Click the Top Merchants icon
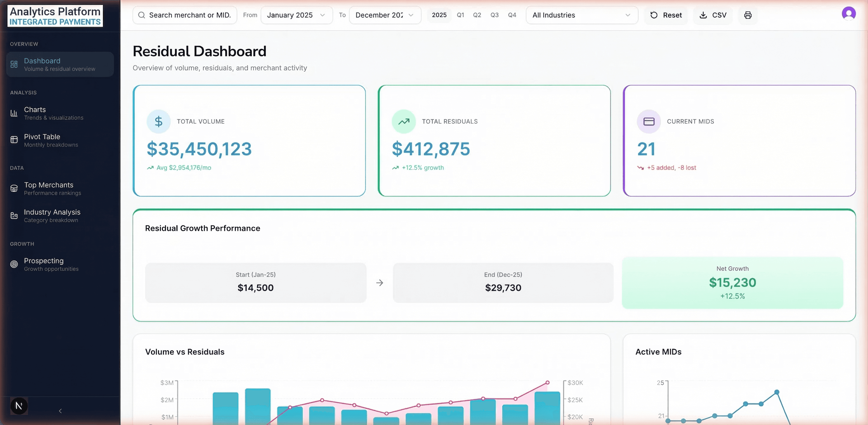This screenshot has width=868, height=425. click(x=14, y=188)
